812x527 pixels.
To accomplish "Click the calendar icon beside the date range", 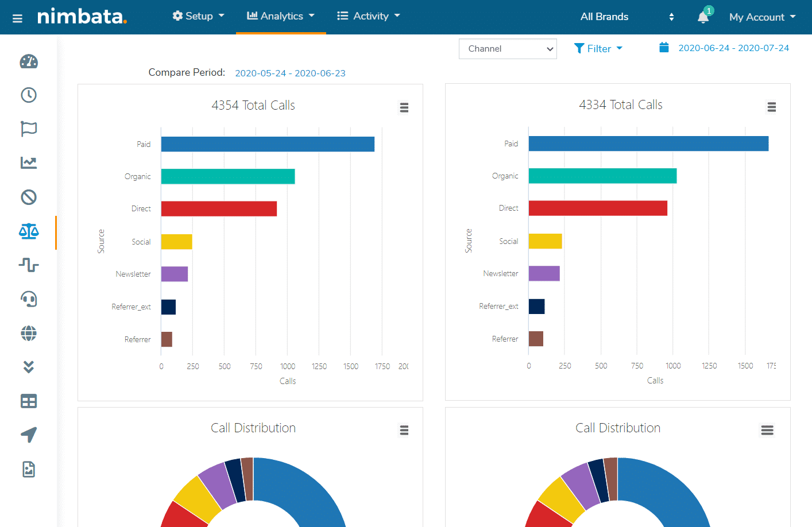I will (664, 48).
